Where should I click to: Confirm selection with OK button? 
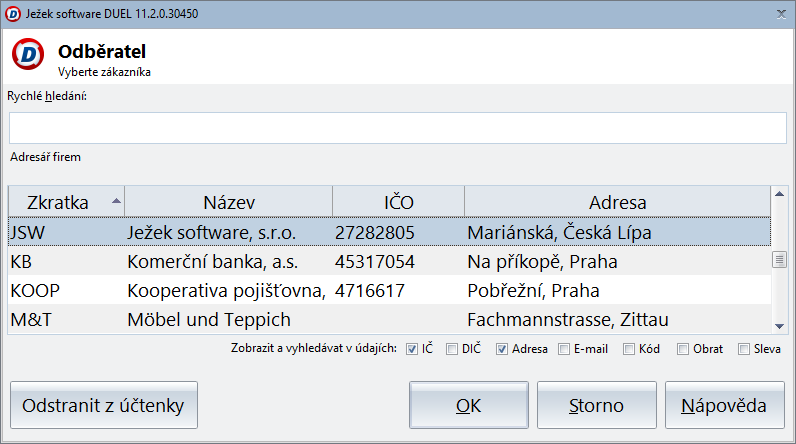click(x=469, y=405)
